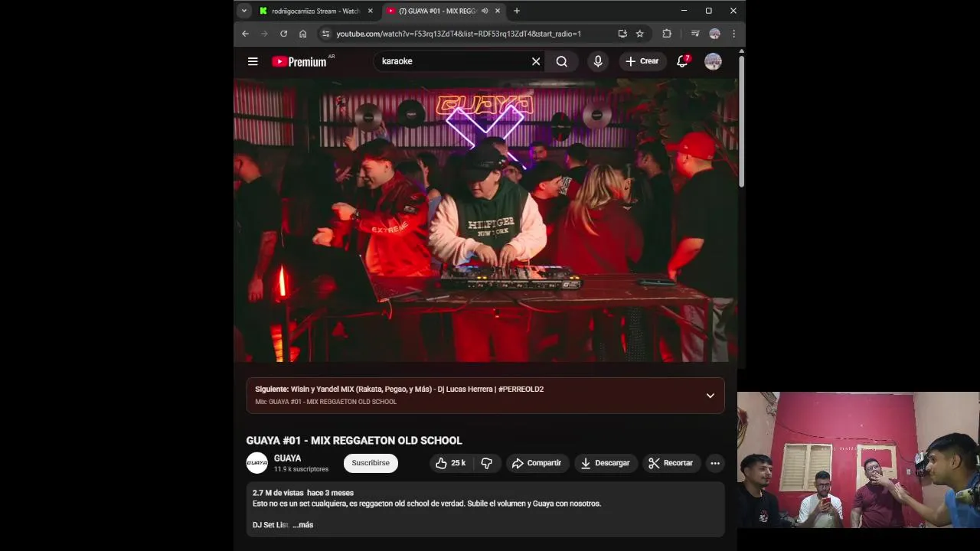Image resolution: width=980 pixels, height=551 pixels.
Task: Clear the karaoke search text
Action: click(x=536, y=61)
